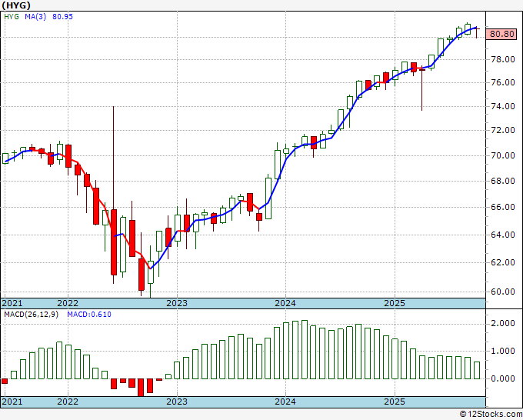The image size is (523, 420).
Task: Click the MACD(26,12,9) indicator label
Action: click(x=31, y=315)
